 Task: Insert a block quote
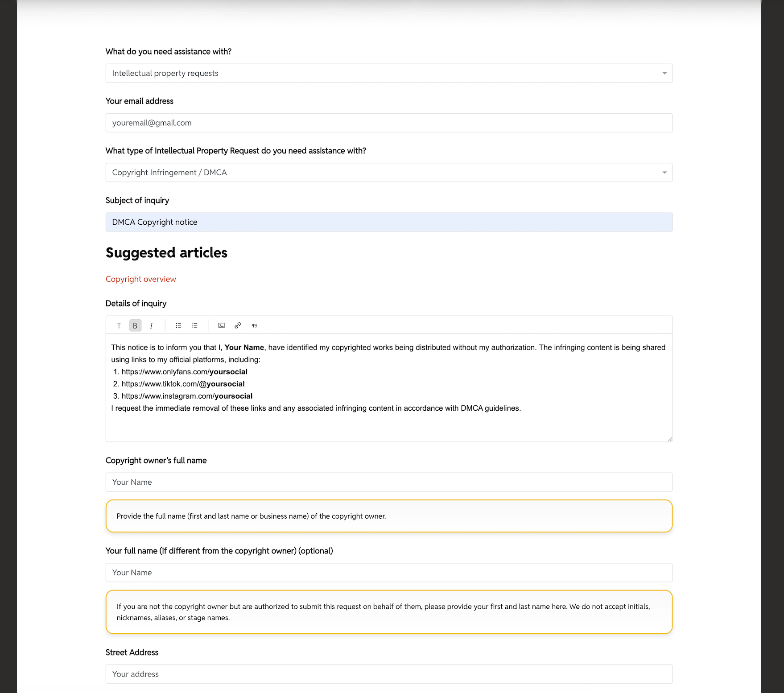click(x=254, y=326)
